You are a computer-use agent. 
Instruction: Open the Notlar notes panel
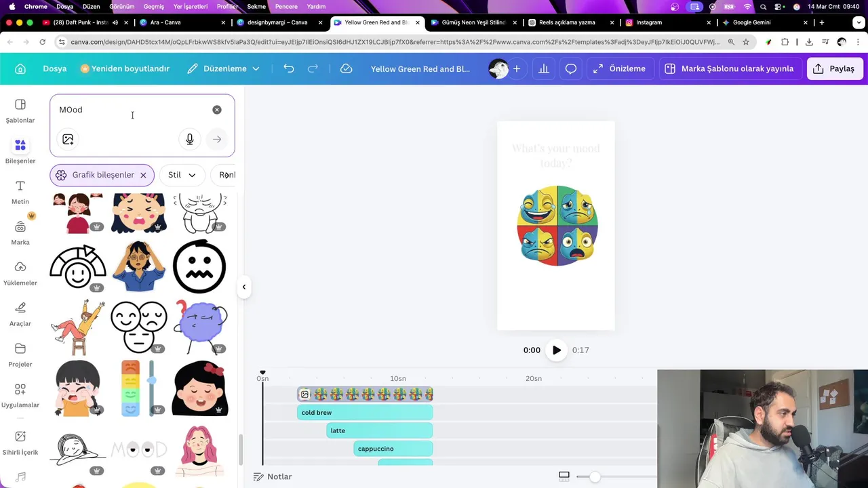click(x=273, y=476)
